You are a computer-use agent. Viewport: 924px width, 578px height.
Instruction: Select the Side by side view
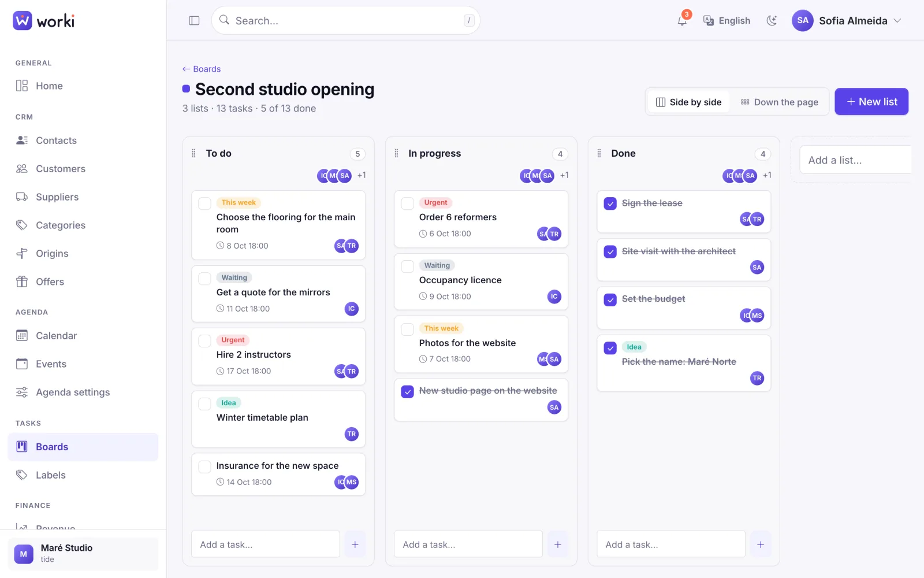(x=689, y=102)
